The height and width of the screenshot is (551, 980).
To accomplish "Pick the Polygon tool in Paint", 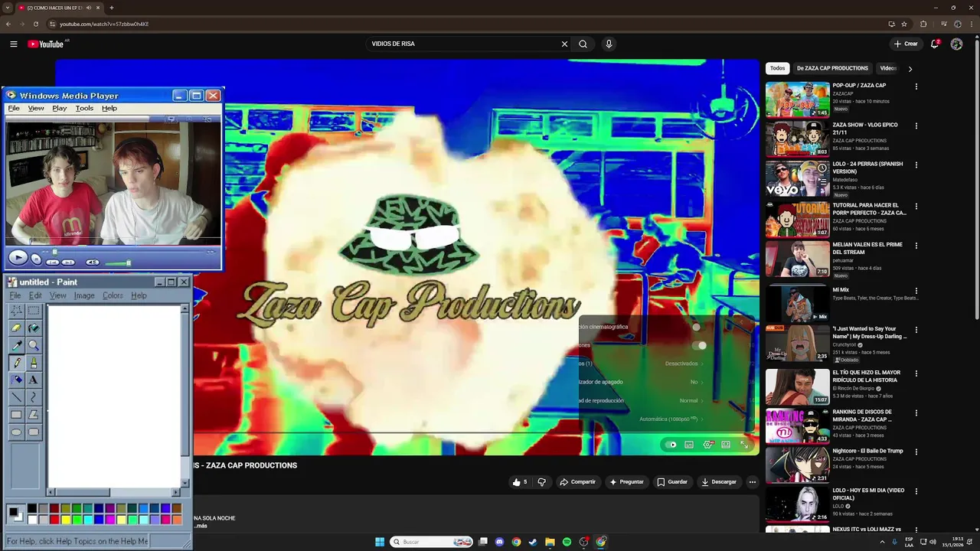I will pos(34,414).
